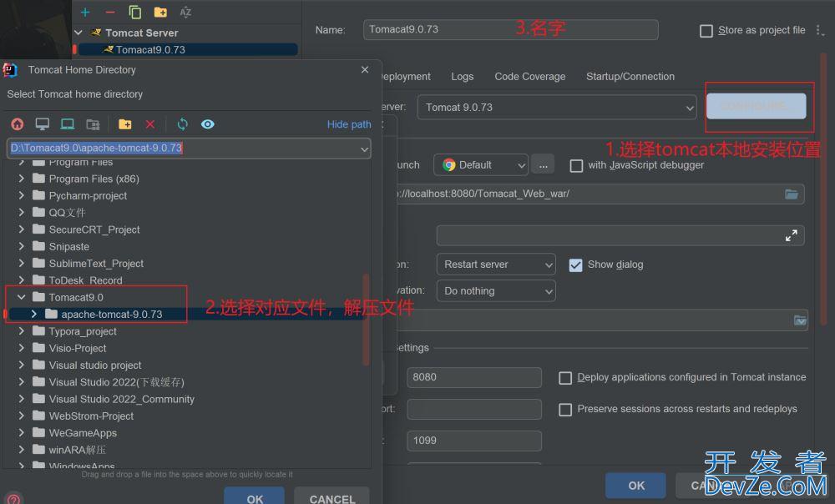Select the WebStrom-Project folder
The height and width of the screenshot is (504, 835).
91,416
